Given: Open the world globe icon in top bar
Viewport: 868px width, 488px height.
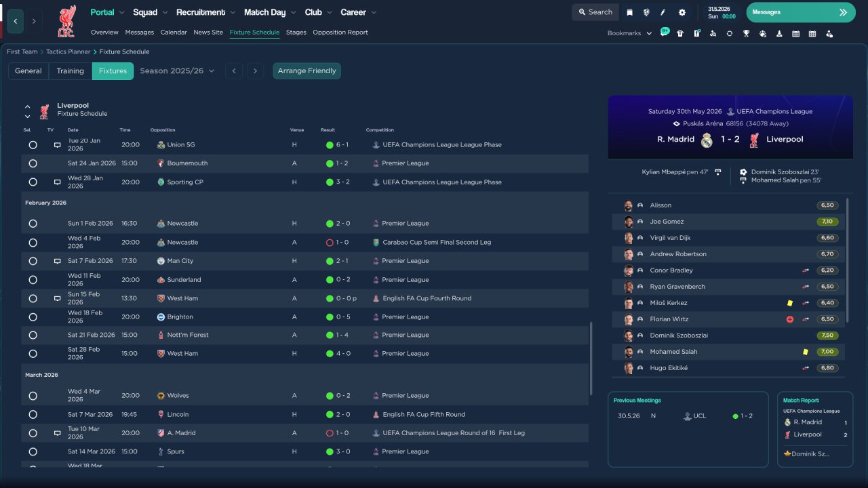Looking at the screenshot, I should click(647, 12).
